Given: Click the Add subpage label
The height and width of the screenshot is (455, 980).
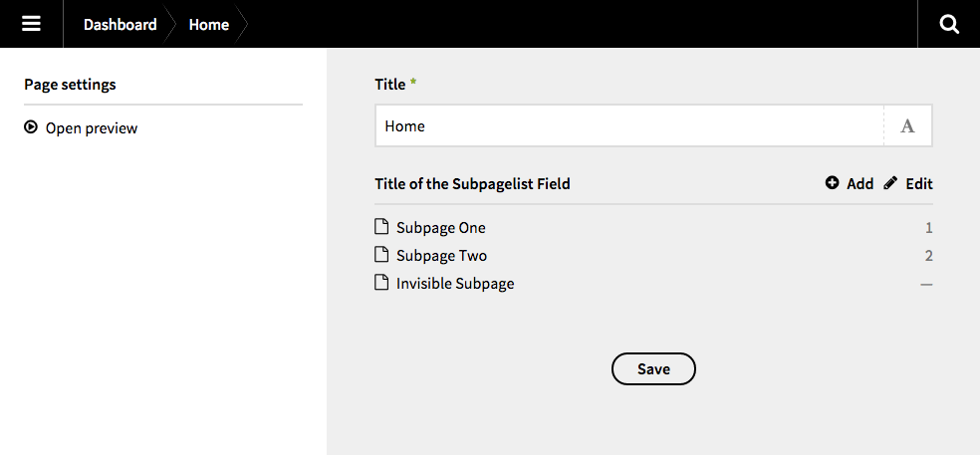Looking at the screenshot, I should pyautogui.click(x=859, y=183).
